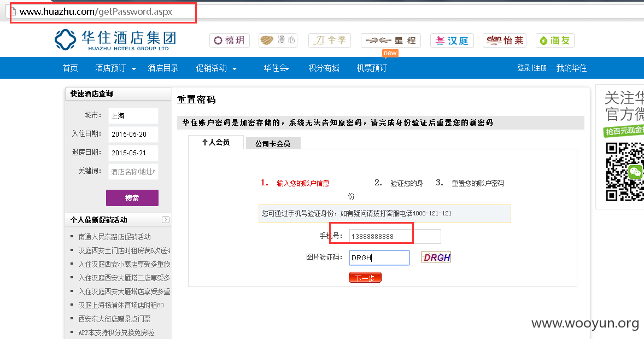Click the 登录|注册 link
Viewport: 644px width, 339px height.
pyautogui.click(x=532, y=68)
